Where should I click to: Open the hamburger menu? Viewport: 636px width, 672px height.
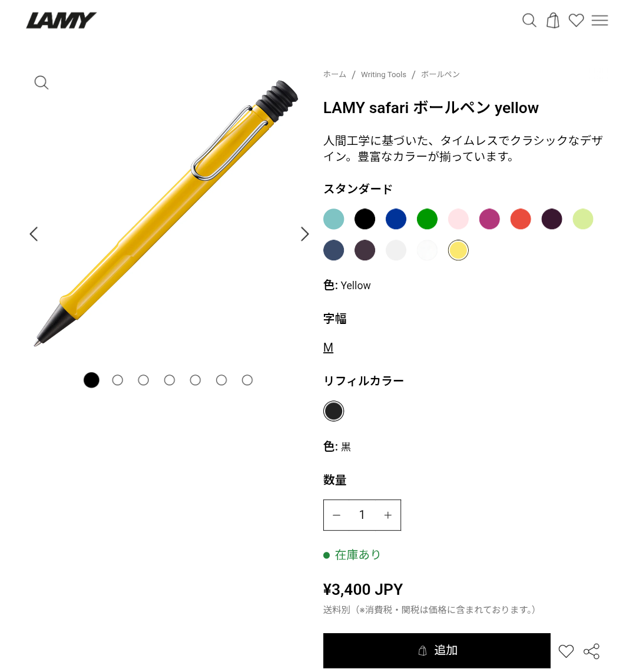pos(599,20)
